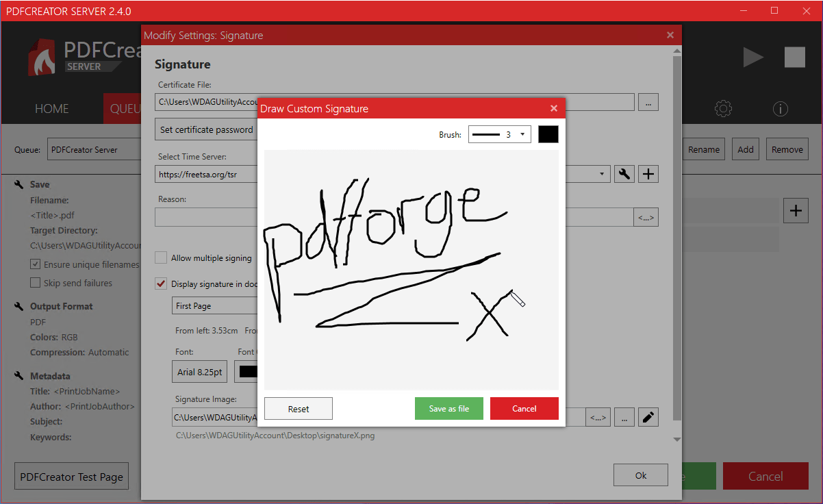Open the Queue selection combo box
823x504 pixels.
[x=94, y=149]
